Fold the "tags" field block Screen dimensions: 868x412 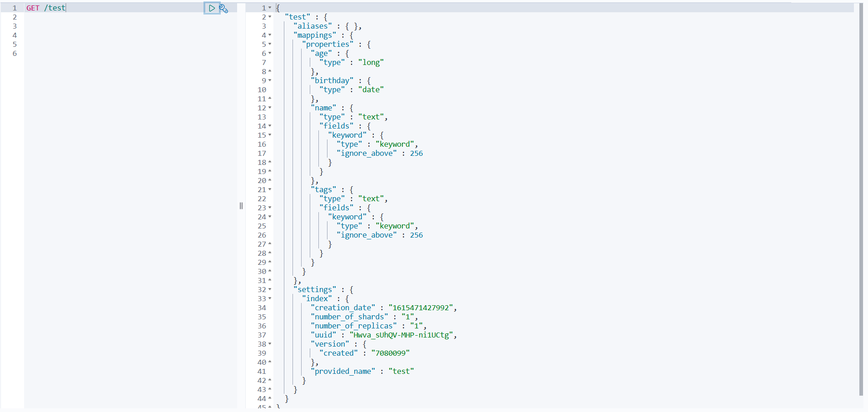pyautogui.click(x=270, y=189)
